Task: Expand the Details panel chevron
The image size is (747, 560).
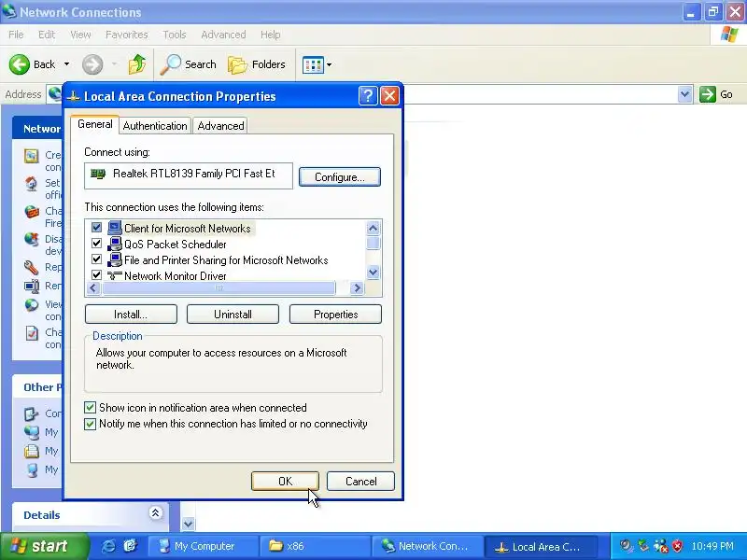Action: pos(155,512)
